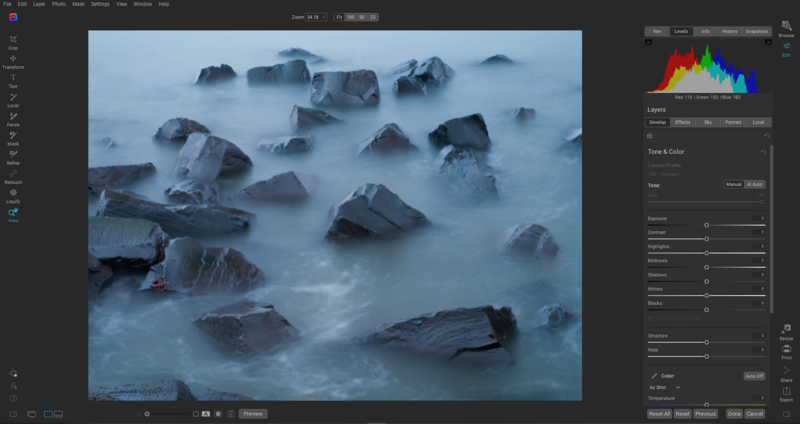Viewport: 800px width, 424px height.
Task: Click the dual display mode icon
Action: coord(32,414)
